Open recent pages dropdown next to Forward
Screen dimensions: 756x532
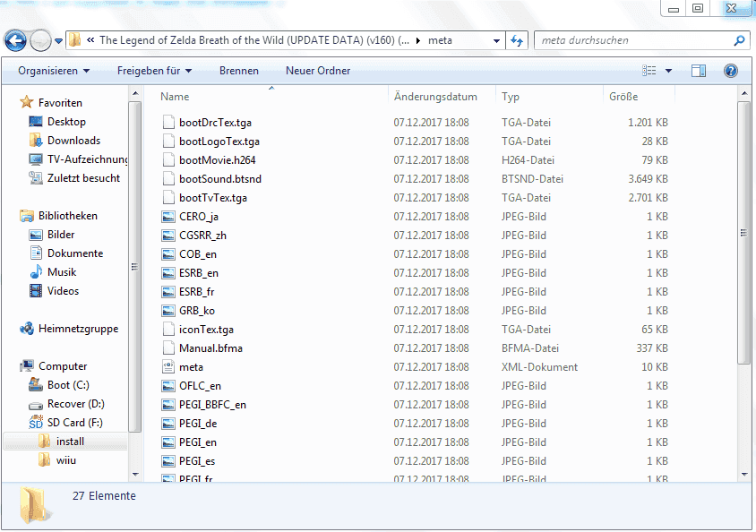click(58, 41)
